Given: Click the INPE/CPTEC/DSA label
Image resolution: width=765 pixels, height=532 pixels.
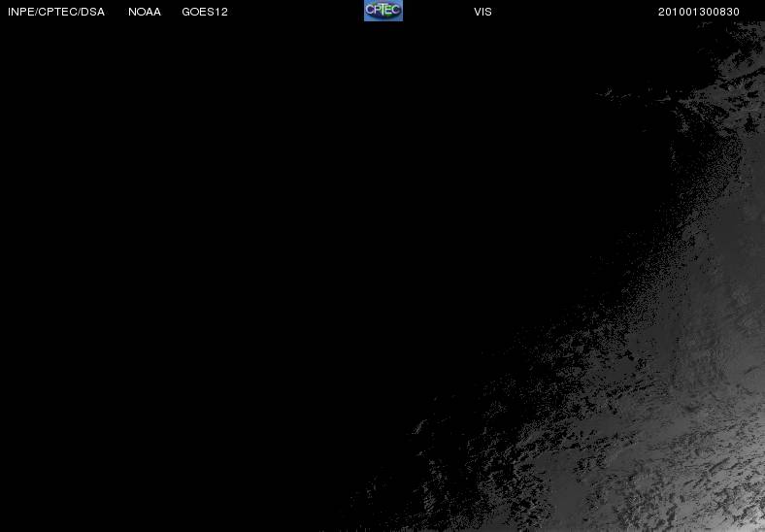Looking at the screenshot, I should point(56,12).
